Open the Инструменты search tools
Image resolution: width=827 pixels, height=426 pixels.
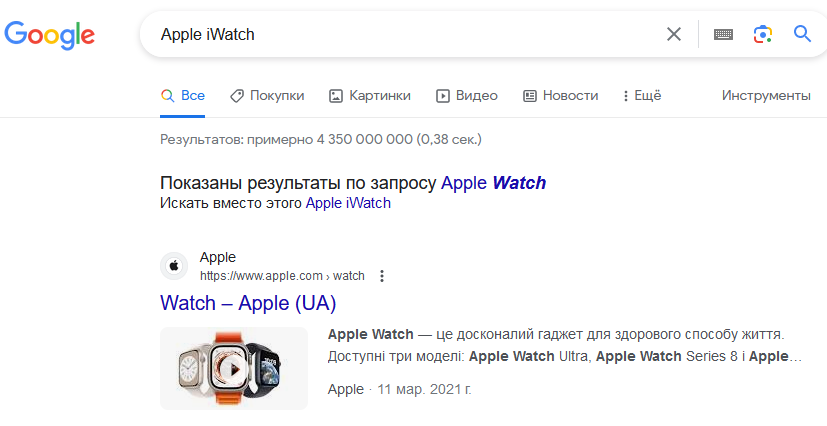pyautogui.click(x=766, y=95)
